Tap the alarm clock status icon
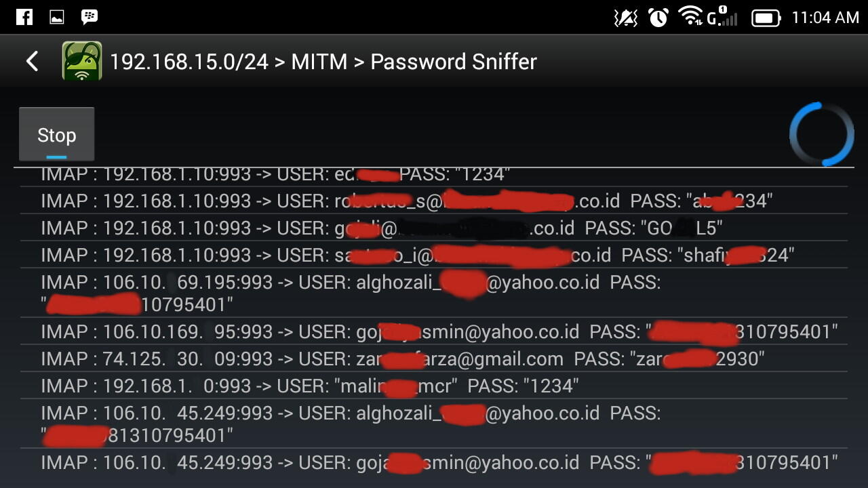The image size is (868, 488). [658, 18]
